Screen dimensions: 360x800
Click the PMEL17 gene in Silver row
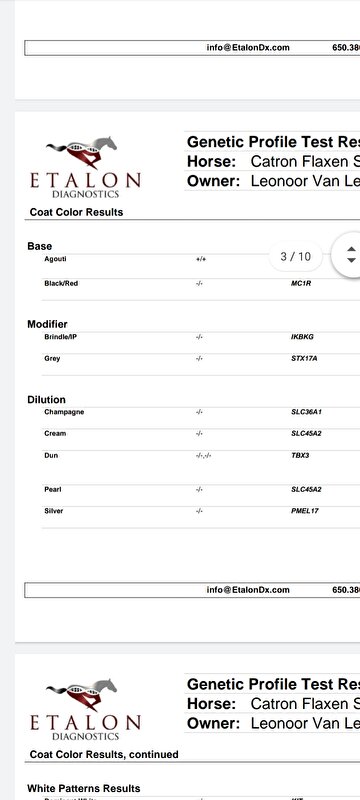click(x=305, y=510)
